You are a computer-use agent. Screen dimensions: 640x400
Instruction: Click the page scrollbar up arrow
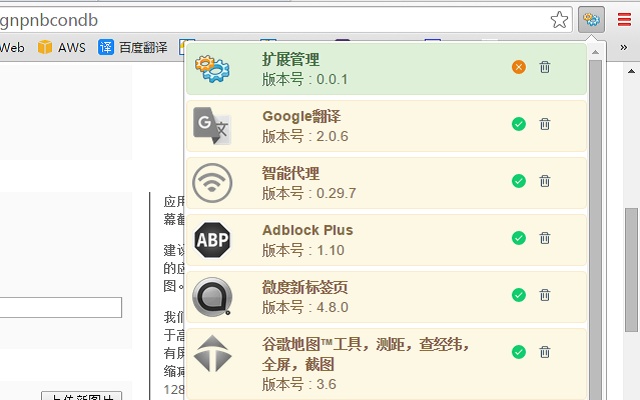tap(631, 71)
